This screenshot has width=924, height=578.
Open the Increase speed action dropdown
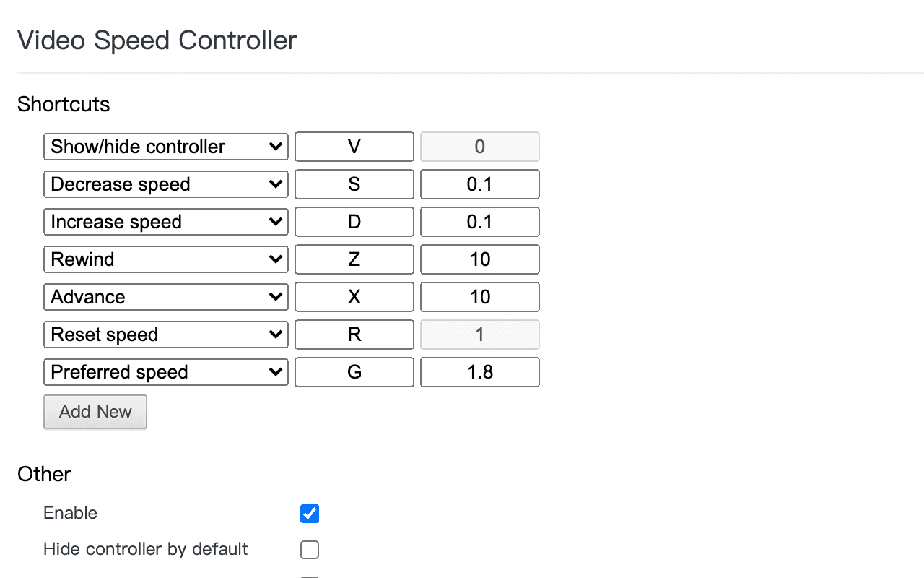coord(165,222)
